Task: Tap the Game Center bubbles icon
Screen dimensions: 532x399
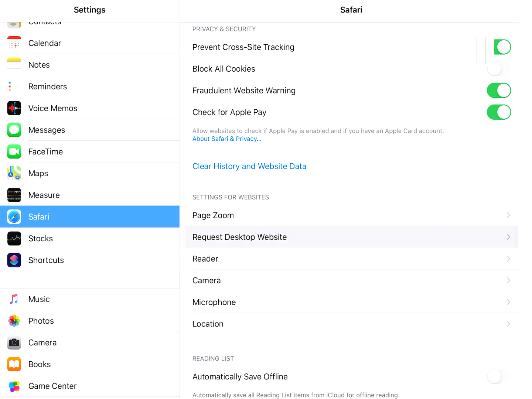Action: [x=14, y=386]
